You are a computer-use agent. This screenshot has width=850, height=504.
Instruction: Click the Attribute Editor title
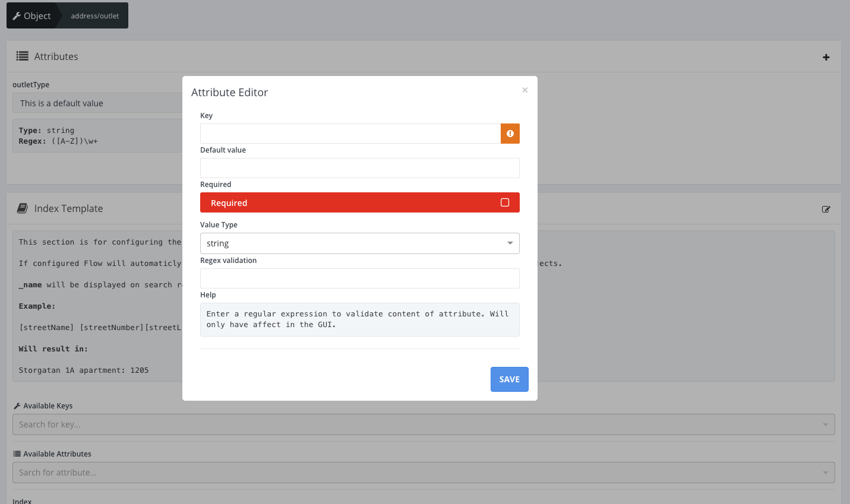pos(229,93)
